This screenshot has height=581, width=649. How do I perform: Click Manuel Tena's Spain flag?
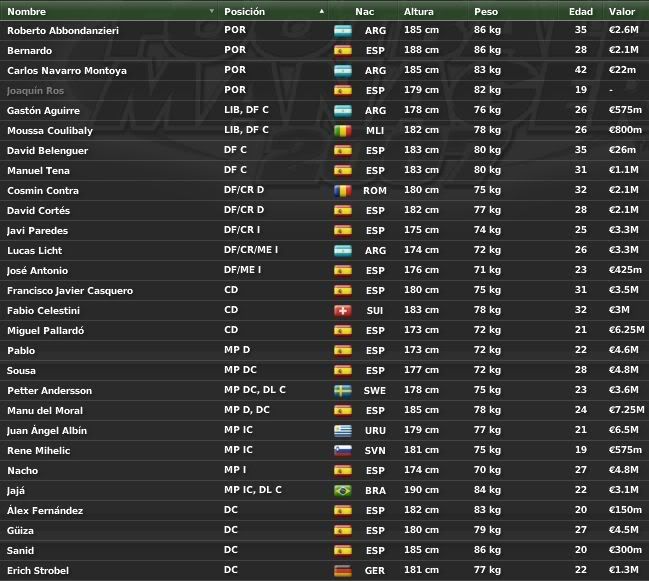(x=343, y=171)
